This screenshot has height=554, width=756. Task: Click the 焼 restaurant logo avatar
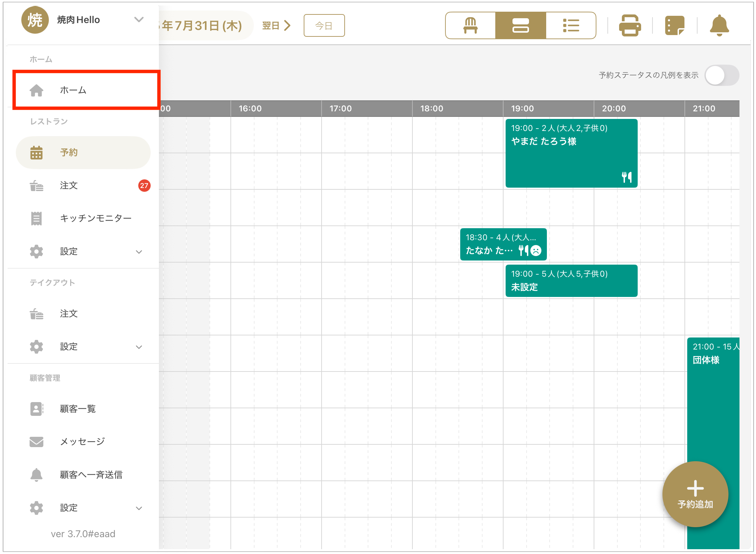tap(35, 20)
